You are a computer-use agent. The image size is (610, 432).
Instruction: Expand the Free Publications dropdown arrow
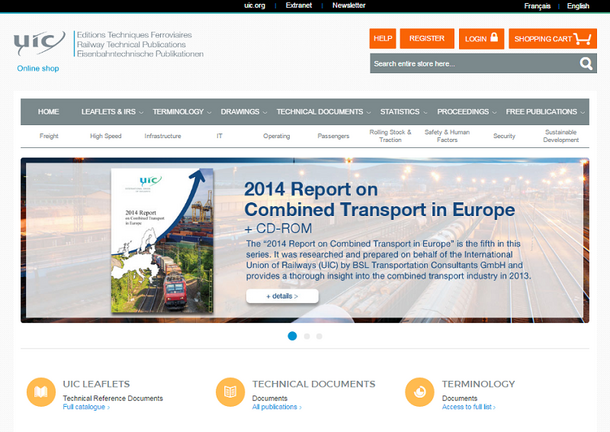[x=583, y=112]
